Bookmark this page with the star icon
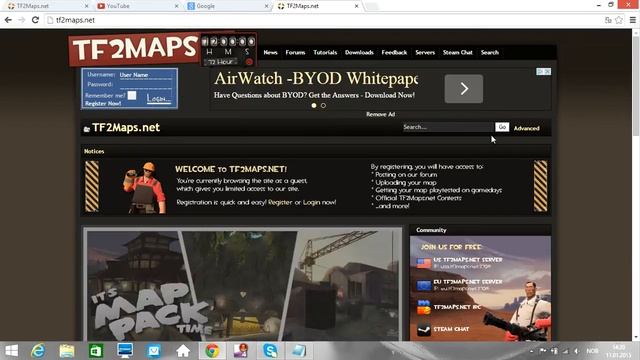The height and width of the screenshot is (360, 640). tap(619, 20)
